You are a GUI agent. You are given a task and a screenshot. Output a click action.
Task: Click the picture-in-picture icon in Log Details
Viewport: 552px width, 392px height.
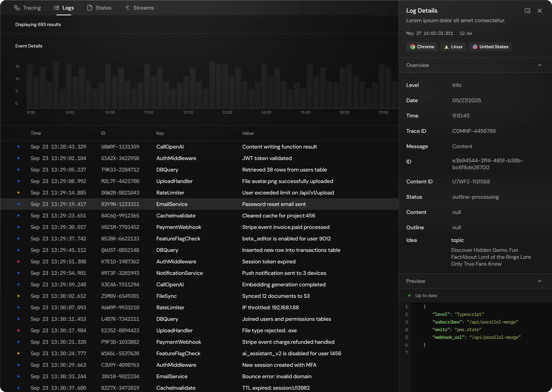527,11
